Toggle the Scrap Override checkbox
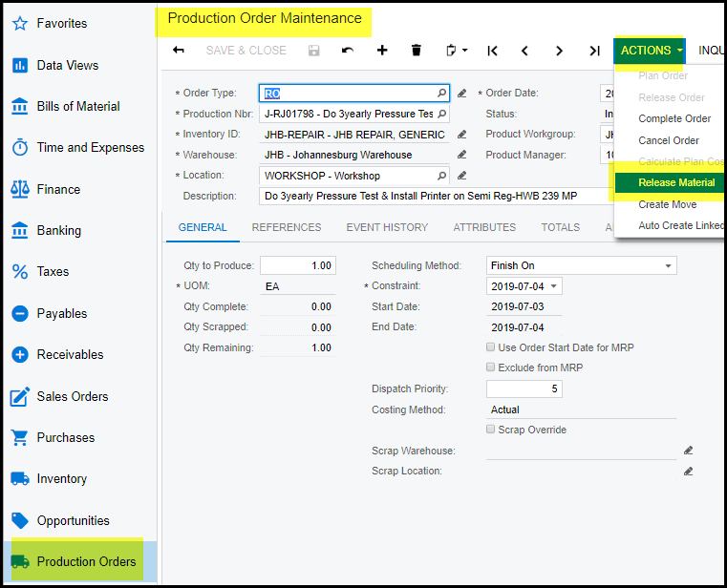727x588 pixels. click(x=491, y=430)
